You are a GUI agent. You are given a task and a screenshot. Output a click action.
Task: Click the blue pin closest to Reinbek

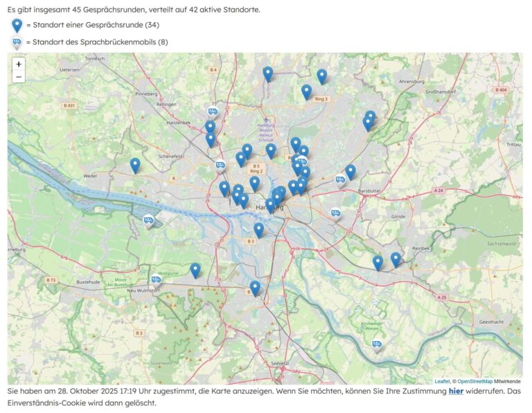[x=396, y=260]
